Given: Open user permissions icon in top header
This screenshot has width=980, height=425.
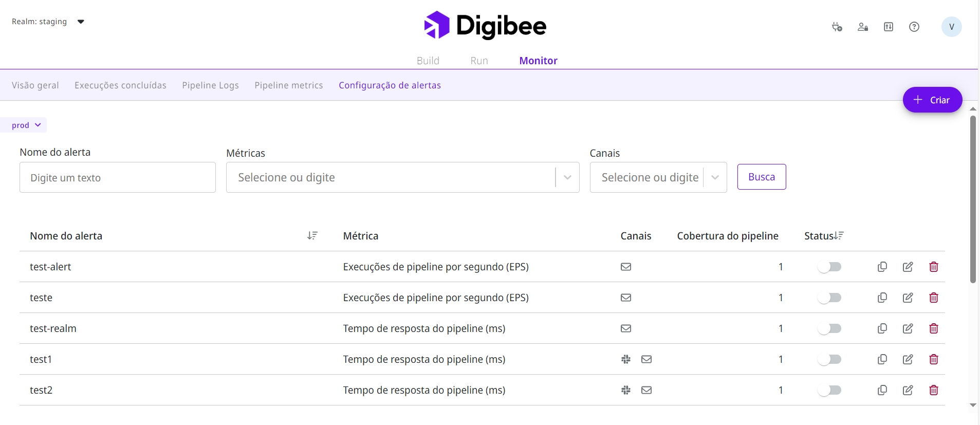Looking at the screenshot, I should pos(862,27).
